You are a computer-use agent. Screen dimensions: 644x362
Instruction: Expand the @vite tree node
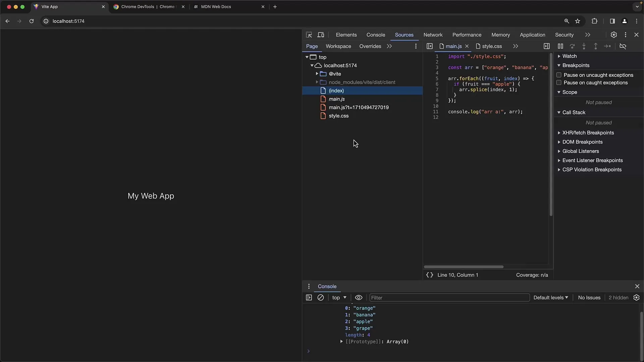[317, 74]
